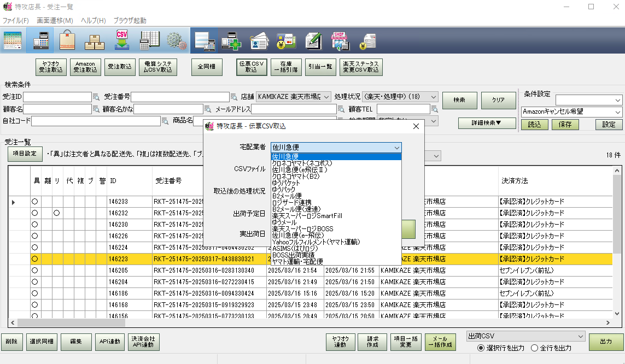
Task: Select the order list with register icon
Action: click(205, 40)
